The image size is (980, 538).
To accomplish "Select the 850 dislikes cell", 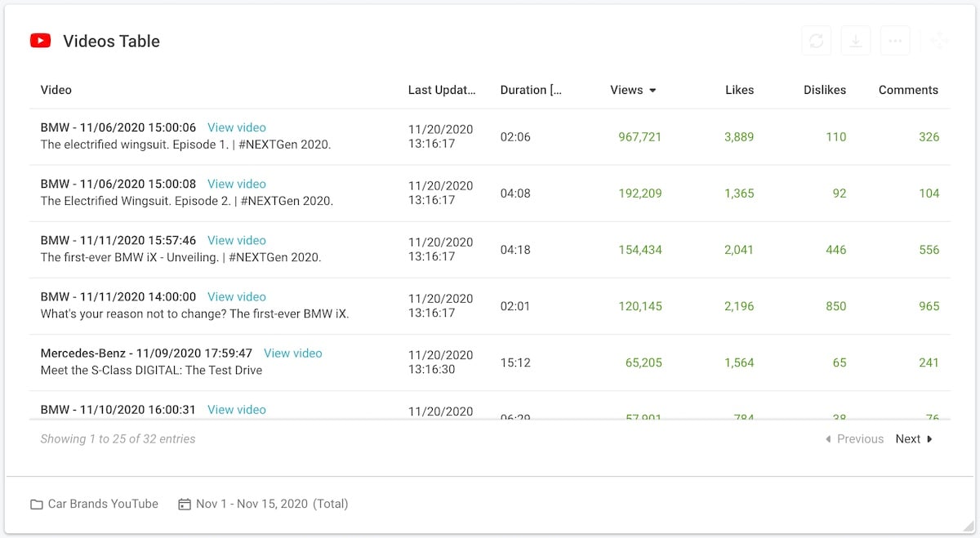I will (x=835, y=305).
